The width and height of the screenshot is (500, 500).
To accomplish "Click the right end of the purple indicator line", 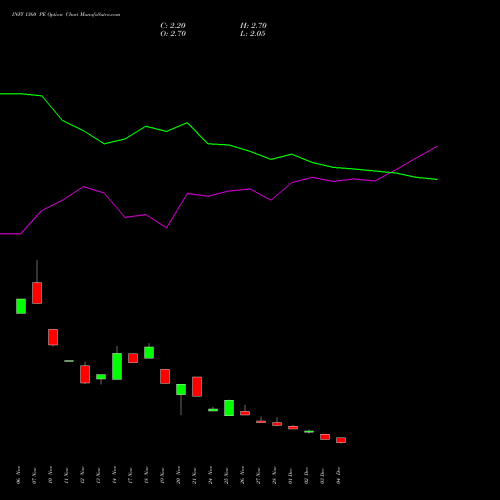I will (437, 147).
